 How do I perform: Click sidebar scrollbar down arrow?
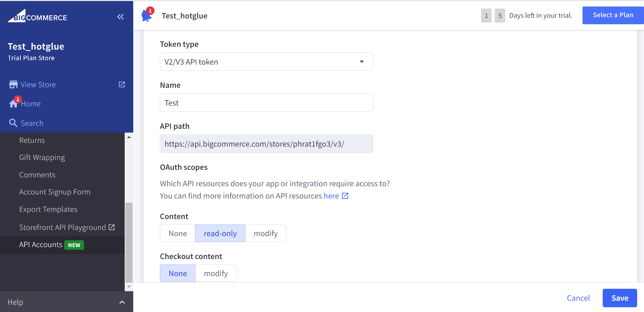click(x=129, y=287)
